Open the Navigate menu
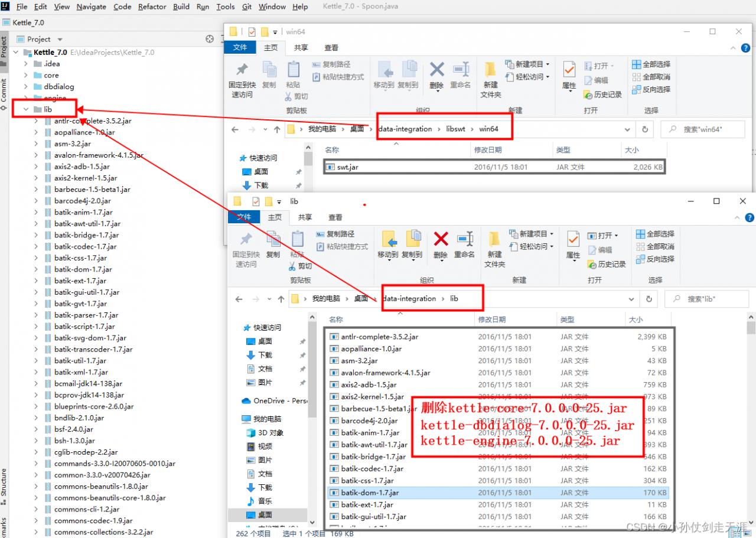 tap(91, 6)
